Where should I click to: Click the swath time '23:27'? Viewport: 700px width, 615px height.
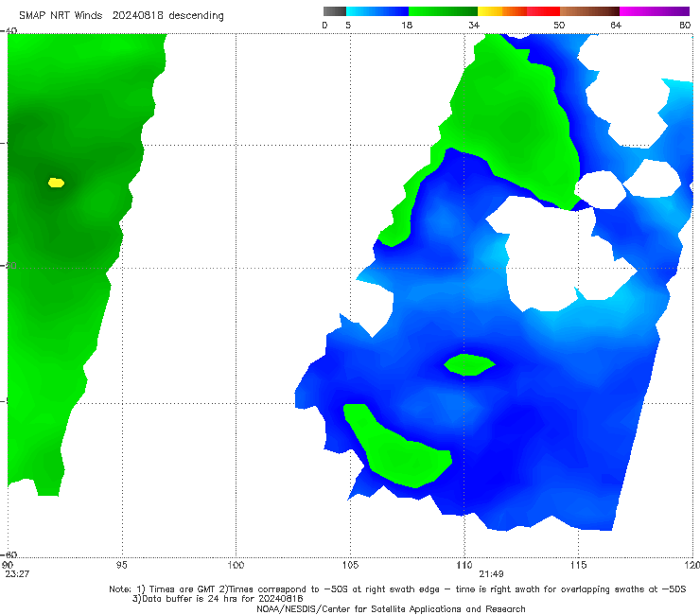(17, 574)
